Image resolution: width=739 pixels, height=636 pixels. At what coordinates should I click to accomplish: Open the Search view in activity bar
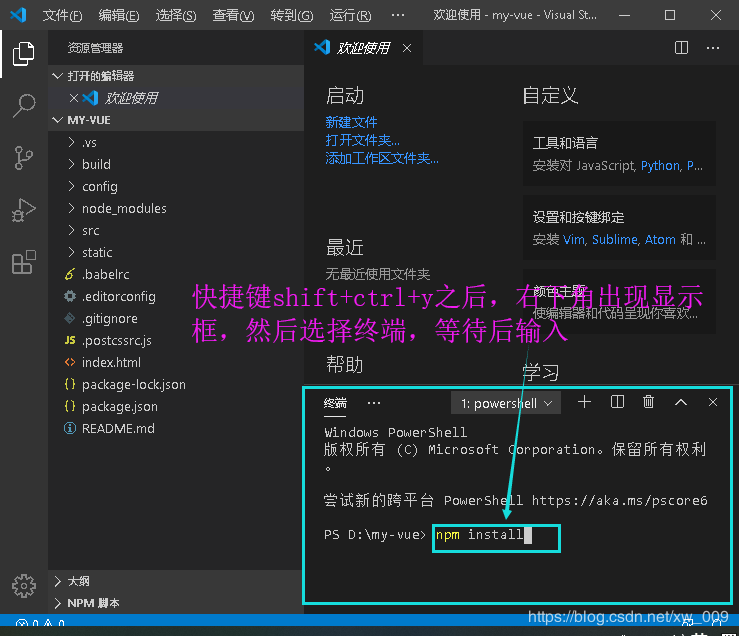pos(23,106)
